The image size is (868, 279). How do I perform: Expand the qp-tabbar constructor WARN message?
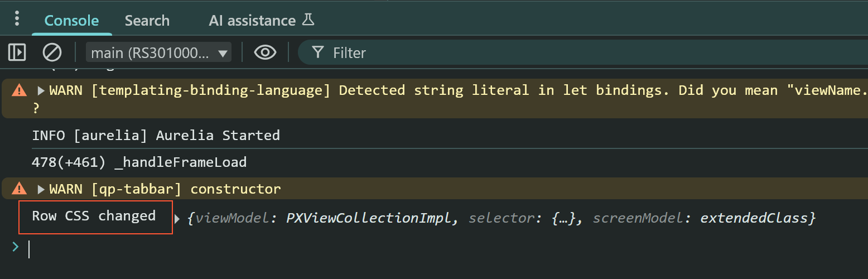pyautogui.click(x=41, y=189)
